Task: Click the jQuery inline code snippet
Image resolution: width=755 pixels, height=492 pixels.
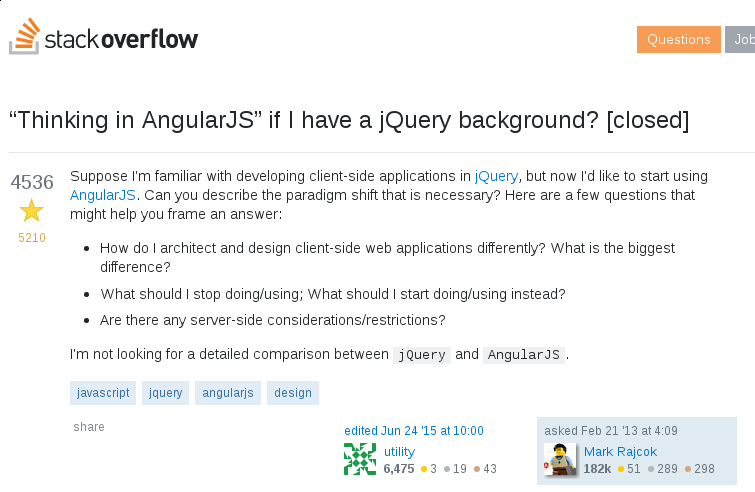Action: [x=422, y=355]
